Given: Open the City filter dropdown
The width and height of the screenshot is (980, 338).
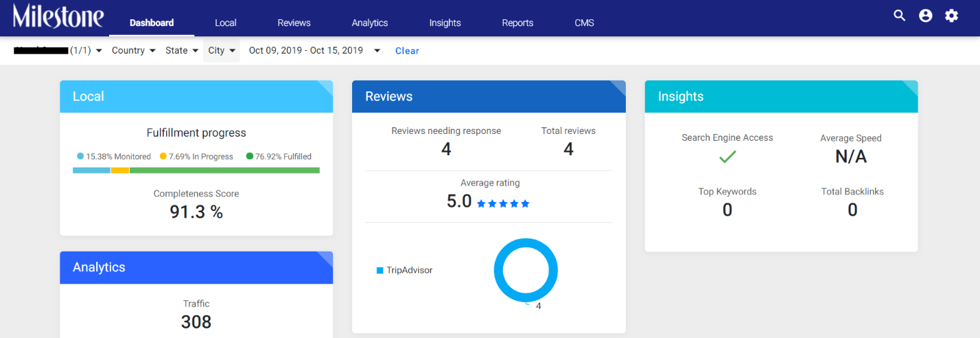Looking at the screenshot, I should 222,51.
